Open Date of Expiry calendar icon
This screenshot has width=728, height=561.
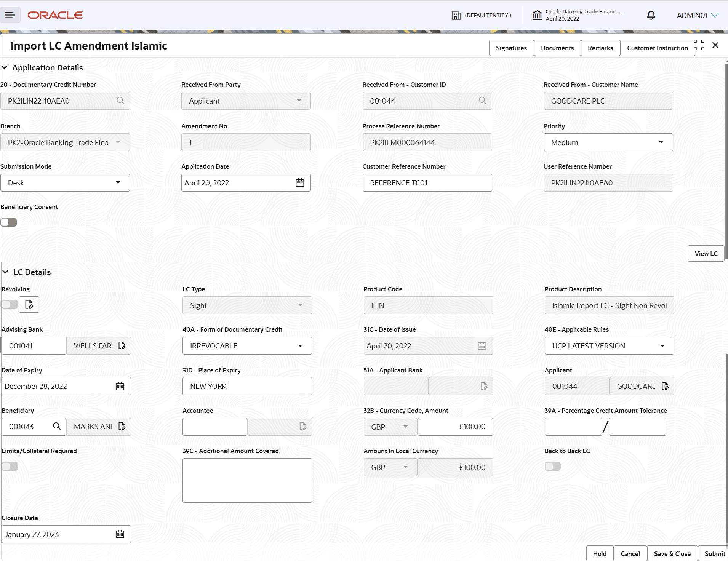tap(120, 386)
